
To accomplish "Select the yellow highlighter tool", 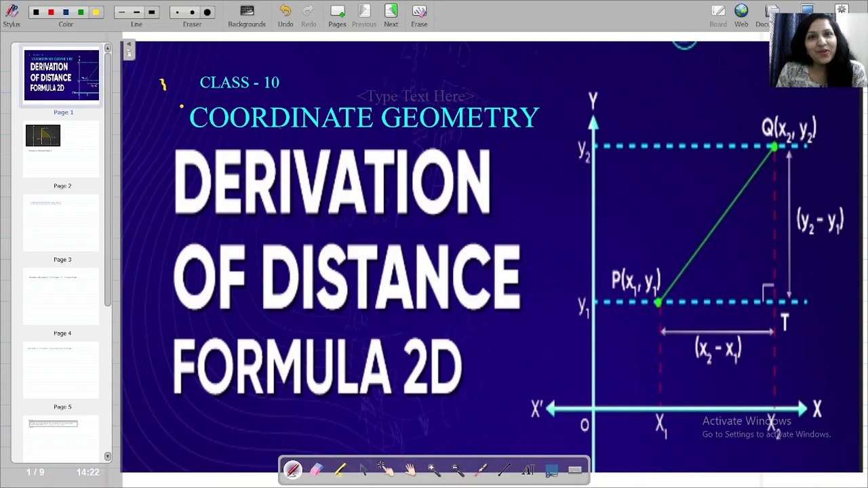I will point(340,469).
